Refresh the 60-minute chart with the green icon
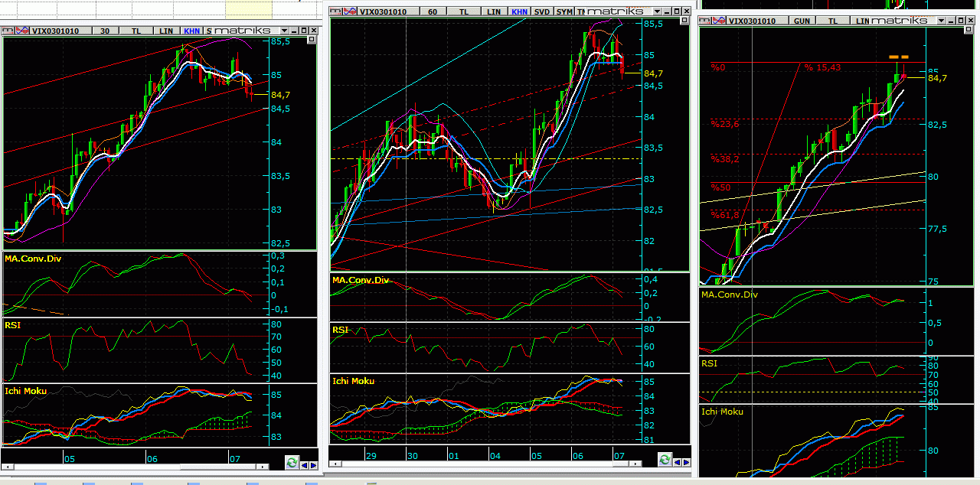 (x=665, y=460)
